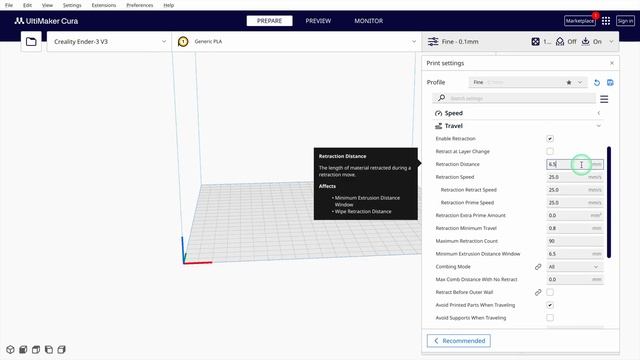Click the extruder 1 material icon
The image size is (640, 360).
coord(183,42)
